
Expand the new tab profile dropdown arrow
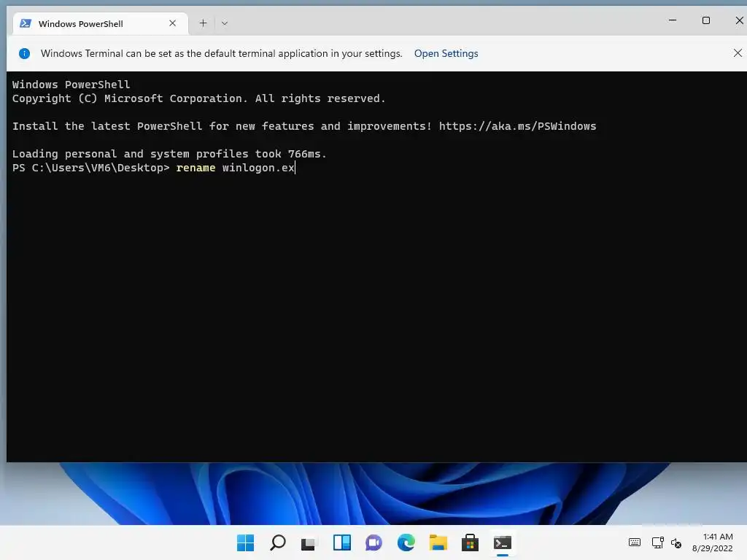(x=225, y=23)
